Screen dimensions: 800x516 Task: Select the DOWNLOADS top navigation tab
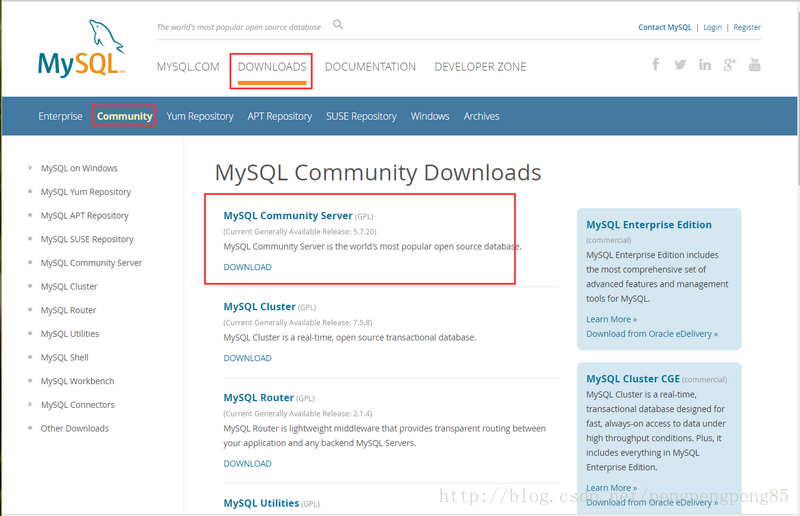pos(272,67)
